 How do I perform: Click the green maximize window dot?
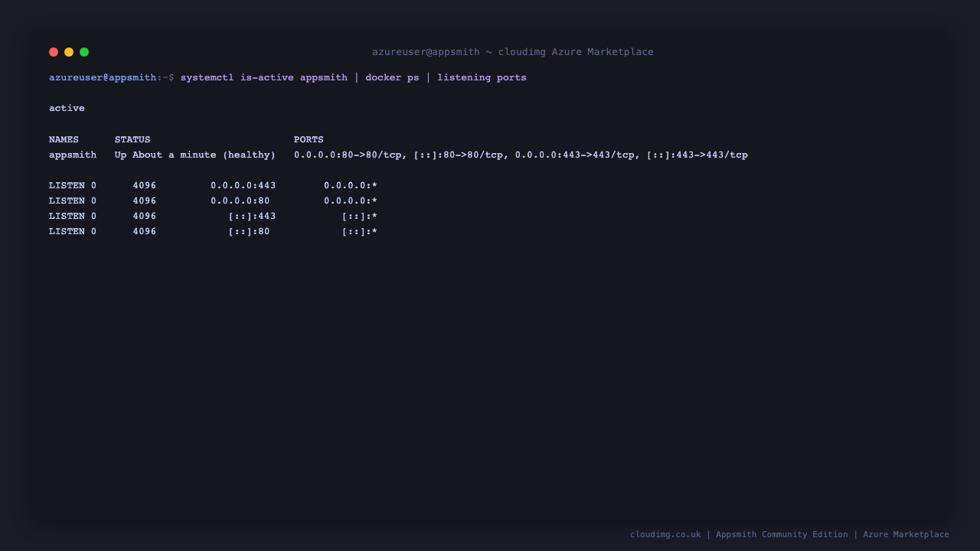coord(84,52)
